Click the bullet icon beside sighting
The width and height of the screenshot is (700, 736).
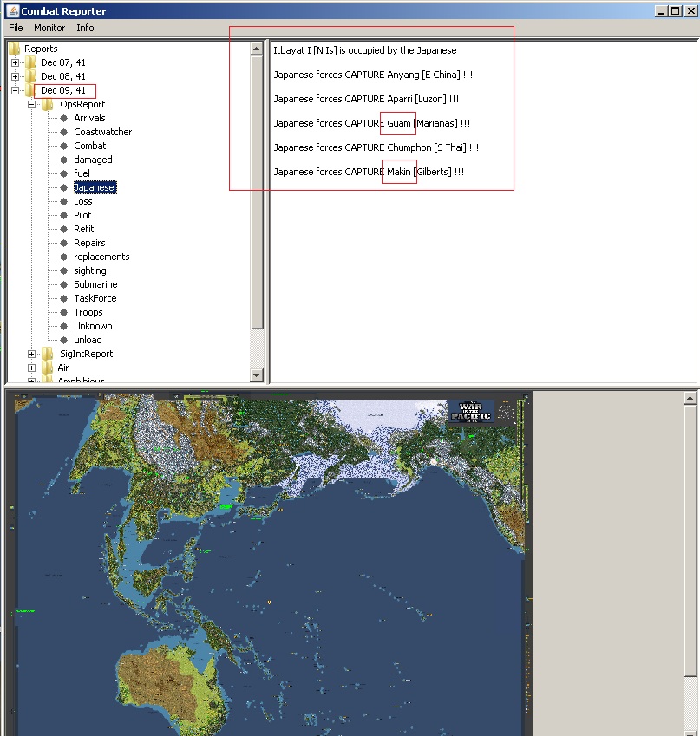[64, 270]
